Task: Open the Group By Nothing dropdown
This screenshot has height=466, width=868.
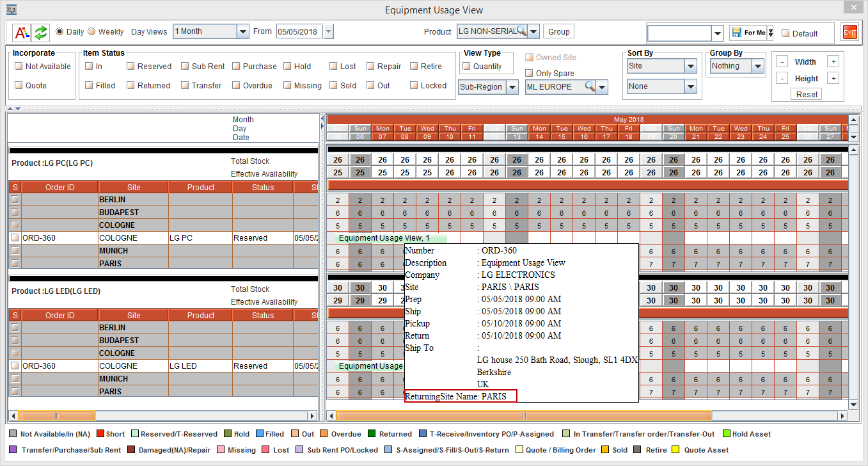Action: (x=757, y=66)
